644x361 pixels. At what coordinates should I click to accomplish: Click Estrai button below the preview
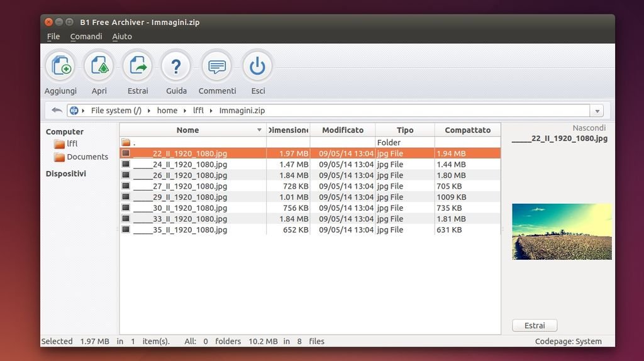tap(535, 326)
